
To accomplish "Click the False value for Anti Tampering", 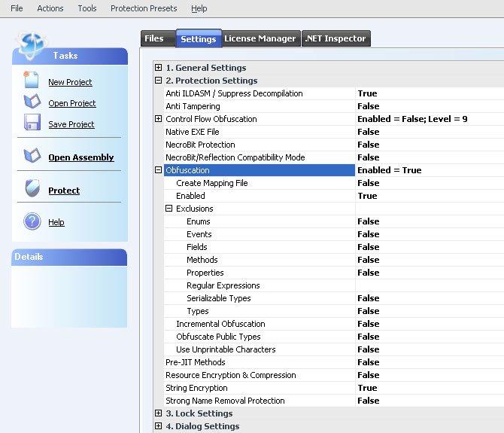I will pyautogui.click(x=369, y=106).
